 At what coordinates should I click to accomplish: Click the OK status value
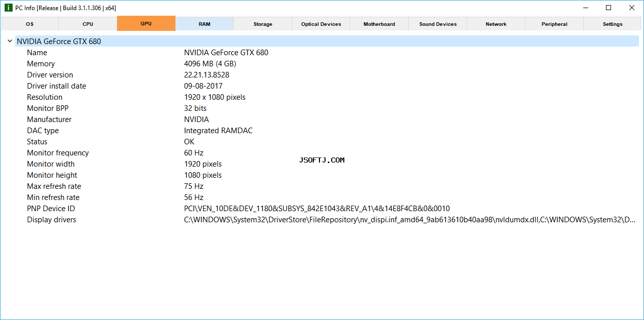189,142
